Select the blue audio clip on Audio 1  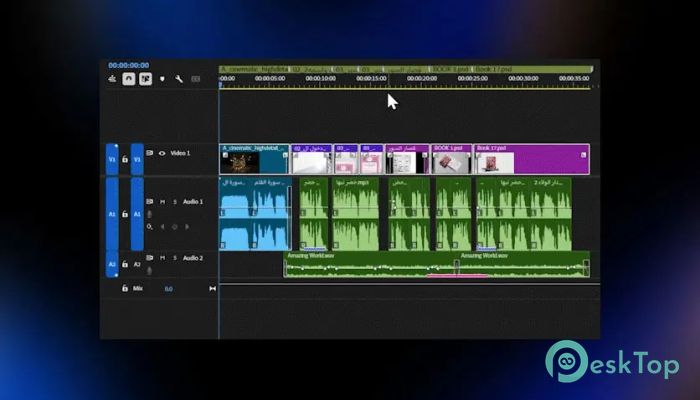pos(255,214)
